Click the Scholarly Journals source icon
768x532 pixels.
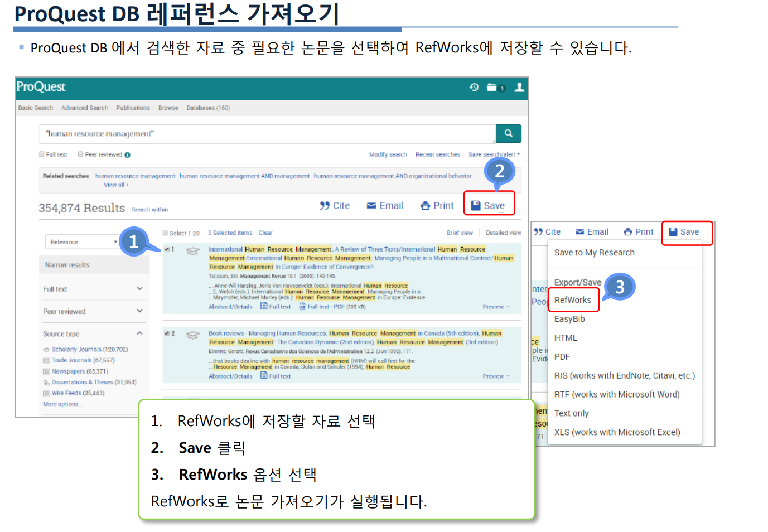[x=46, y=350]
